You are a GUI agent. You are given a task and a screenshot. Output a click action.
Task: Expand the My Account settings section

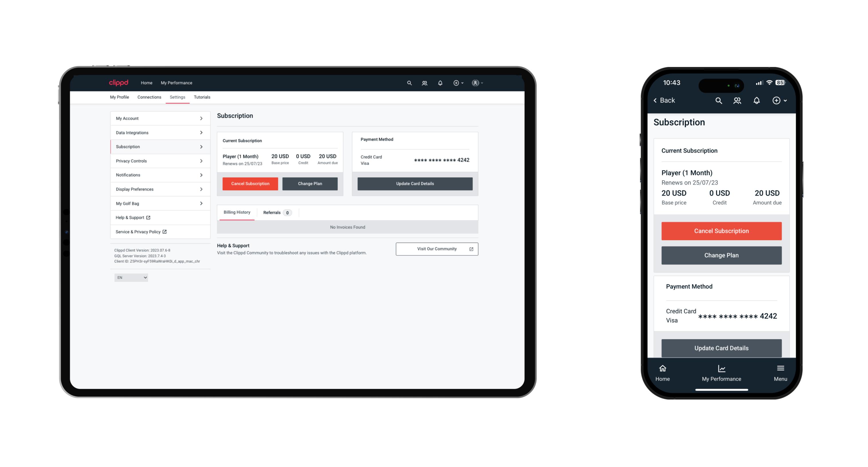click(x=159, y=119)
